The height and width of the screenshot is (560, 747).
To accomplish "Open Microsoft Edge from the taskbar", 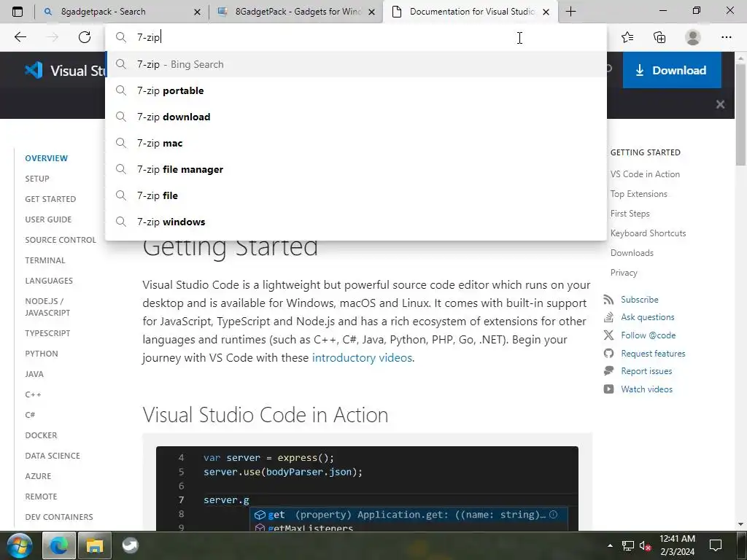I will tap(58, 545).
